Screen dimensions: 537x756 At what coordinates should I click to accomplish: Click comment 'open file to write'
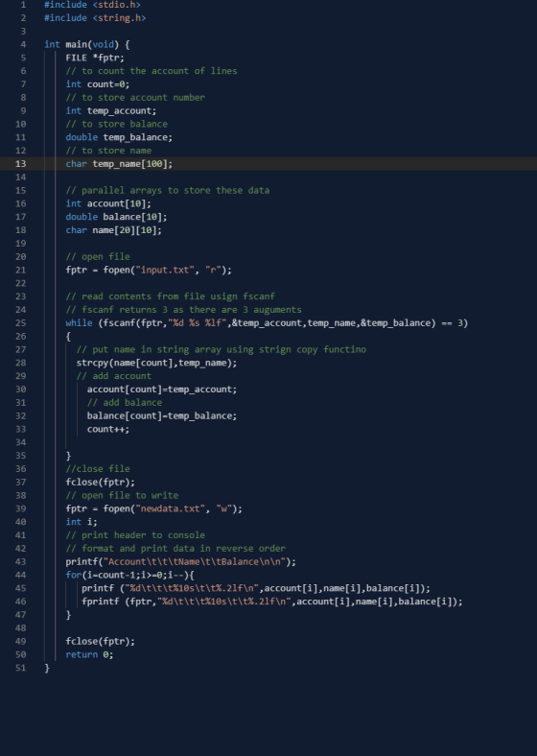click(x=122, y=496)
